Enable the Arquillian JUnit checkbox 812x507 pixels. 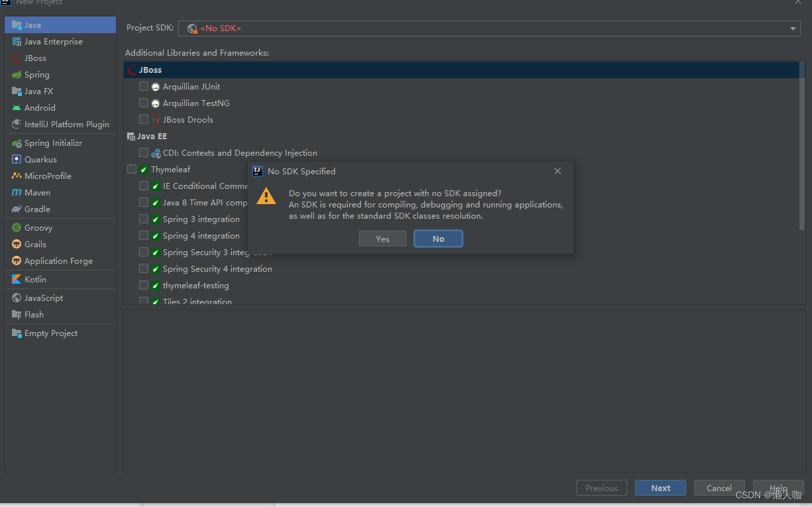click(x=144, y=86)
